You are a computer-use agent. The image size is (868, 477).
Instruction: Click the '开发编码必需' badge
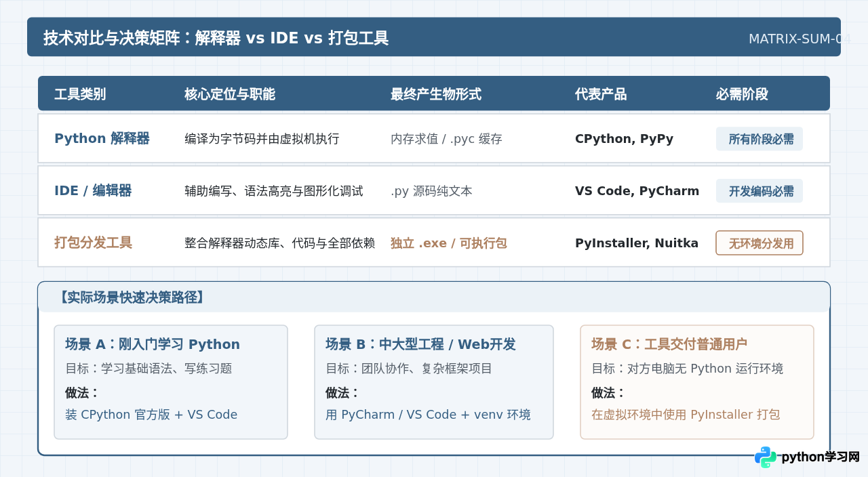click(x=759, y=191)
